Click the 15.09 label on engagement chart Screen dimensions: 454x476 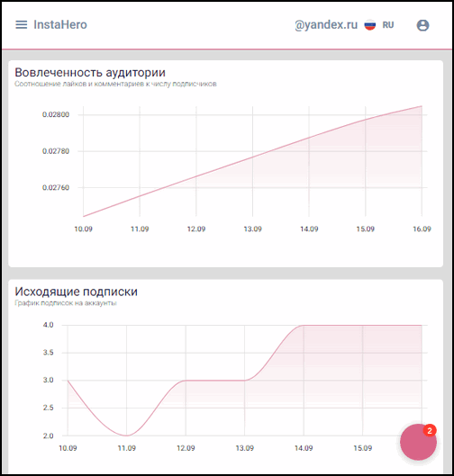pyautogui.click(x=365, y=229)
